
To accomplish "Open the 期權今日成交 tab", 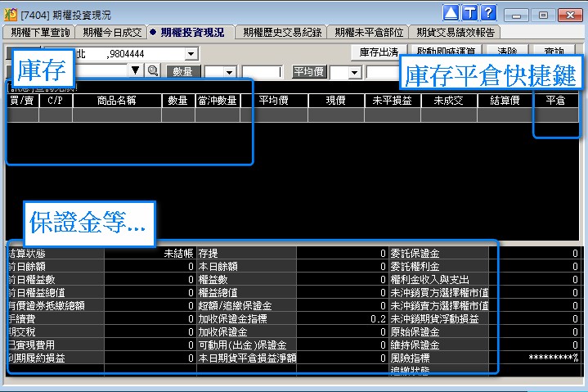I will (112, 33).
